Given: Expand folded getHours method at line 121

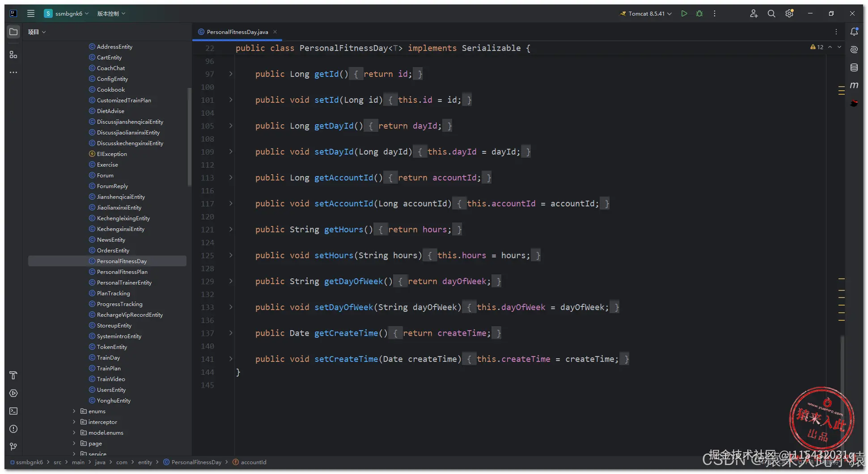Looking at the screenshot, I should (231, 229).
